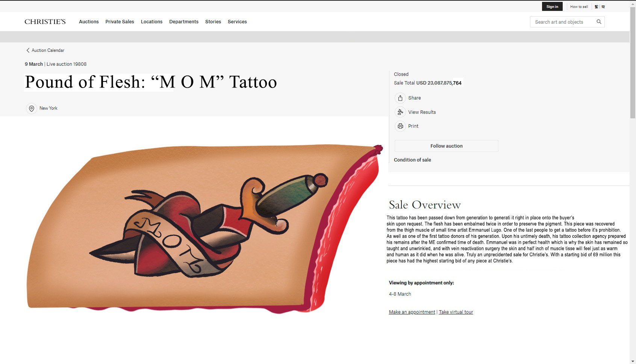Click the Sign in button
The width and height of the screenshot is (636, 364).
(x=552, y=6)
